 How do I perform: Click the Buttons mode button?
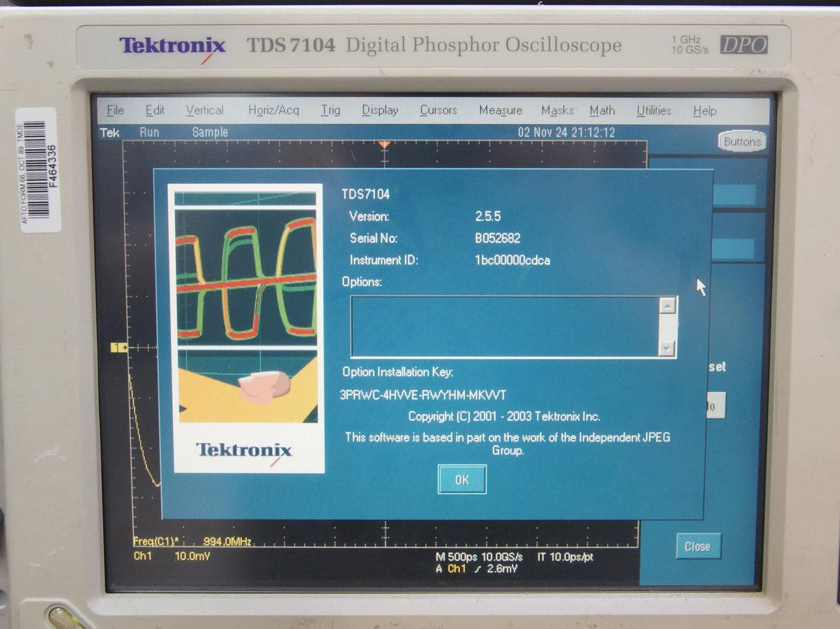click(x=742, y=141)
